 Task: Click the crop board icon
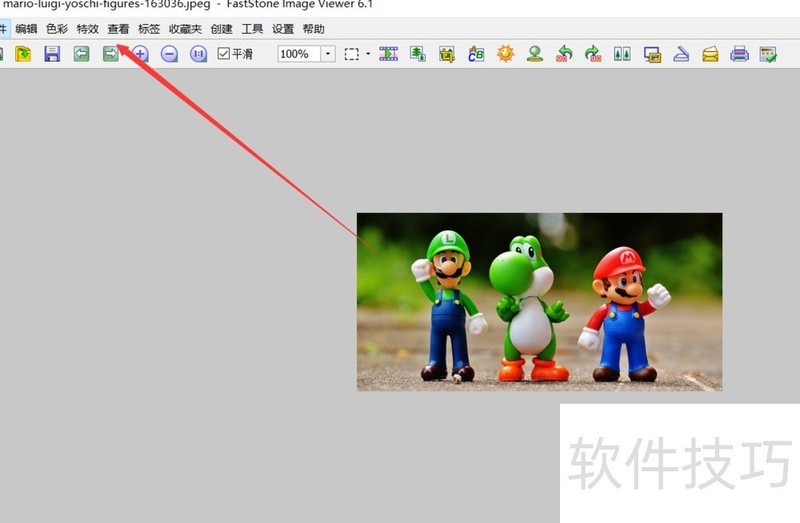tap(447, 54)
